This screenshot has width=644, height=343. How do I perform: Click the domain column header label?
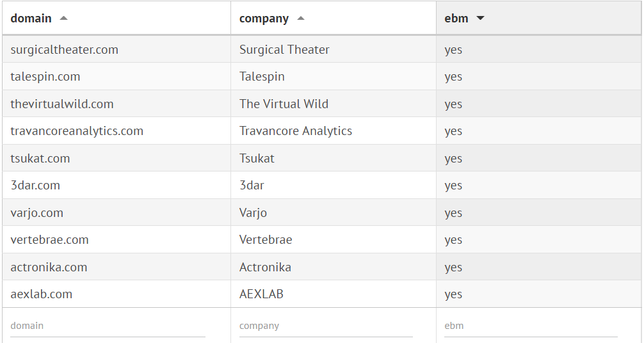(31, 19)
